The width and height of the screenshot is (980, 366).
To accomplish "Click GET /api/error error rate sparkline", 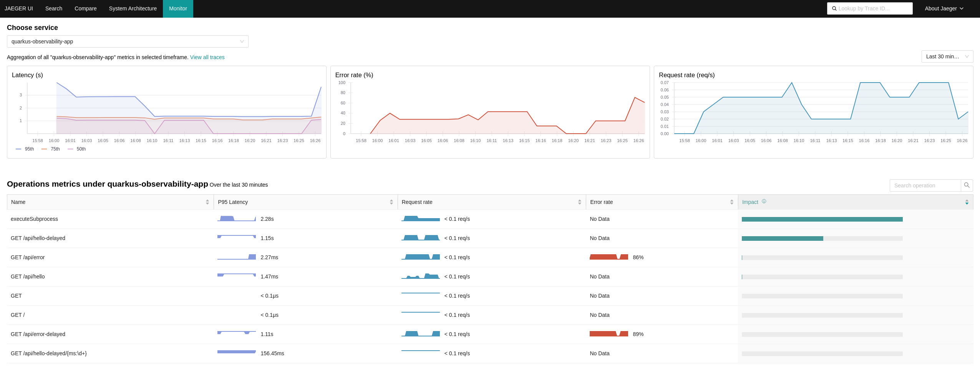I will (x=609, y=257).
